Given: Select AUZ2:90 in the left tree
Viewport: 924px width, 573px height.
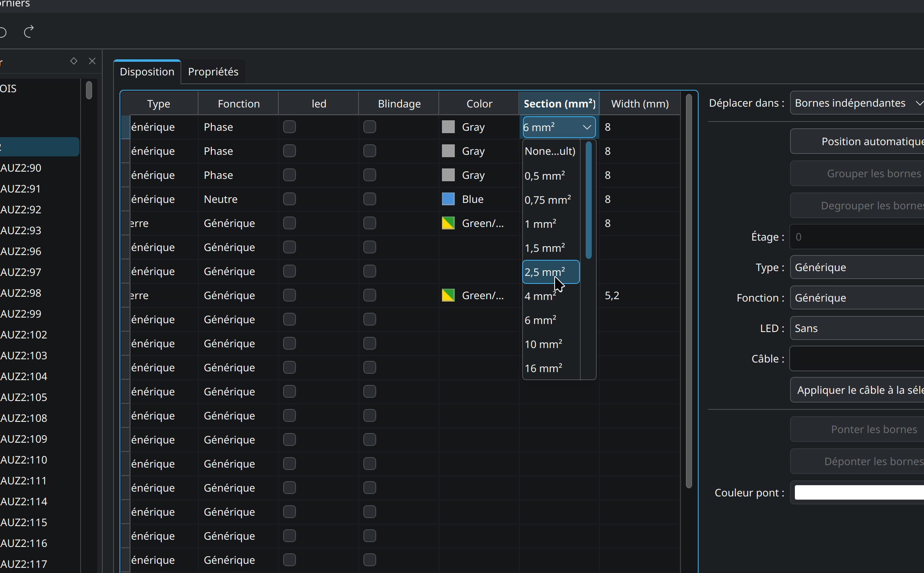Looking at the screenshot, I should coord(20,168).
